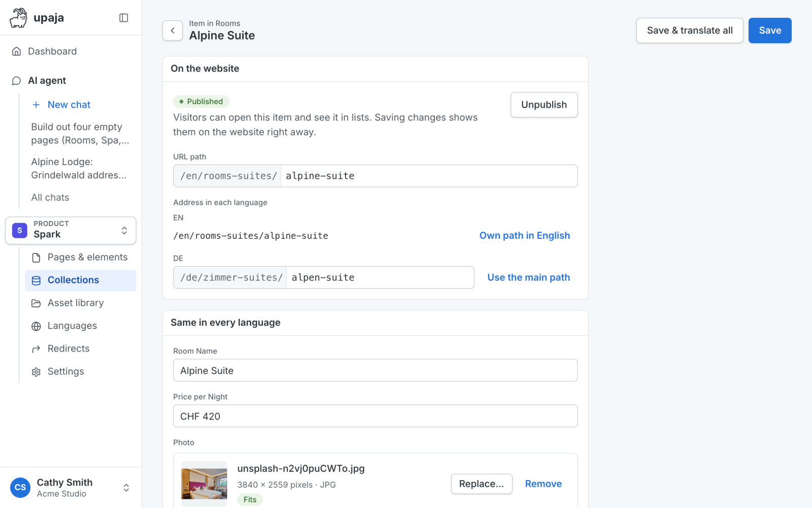Viewport: 812px width, 508px height.
Task: Open Asset library
Action: pos(81,303)
